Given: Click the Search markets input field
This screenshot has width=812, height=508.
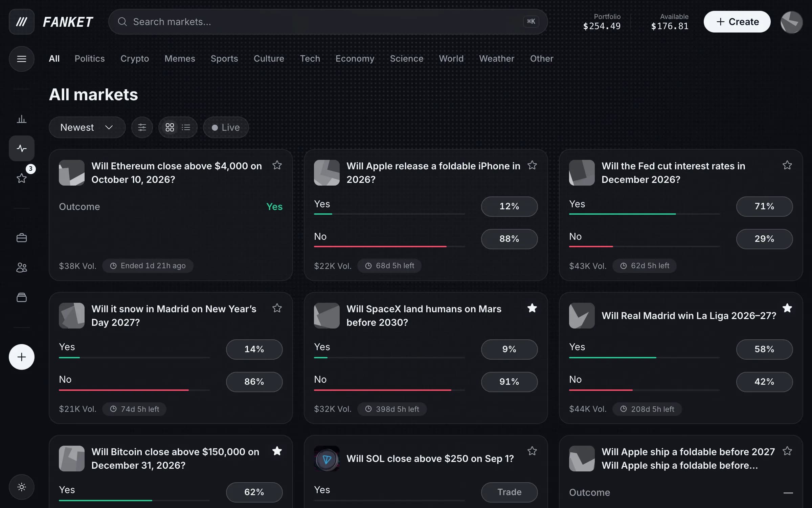Looking at the screenshot, I should pyautogui.click(x=328, y=22).
